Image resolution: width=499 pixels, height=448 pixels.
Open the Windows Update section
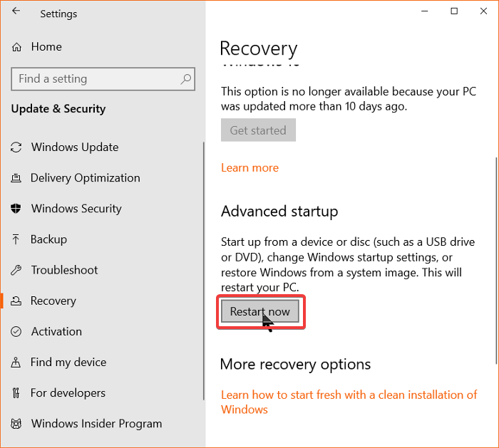click(75, 147)
